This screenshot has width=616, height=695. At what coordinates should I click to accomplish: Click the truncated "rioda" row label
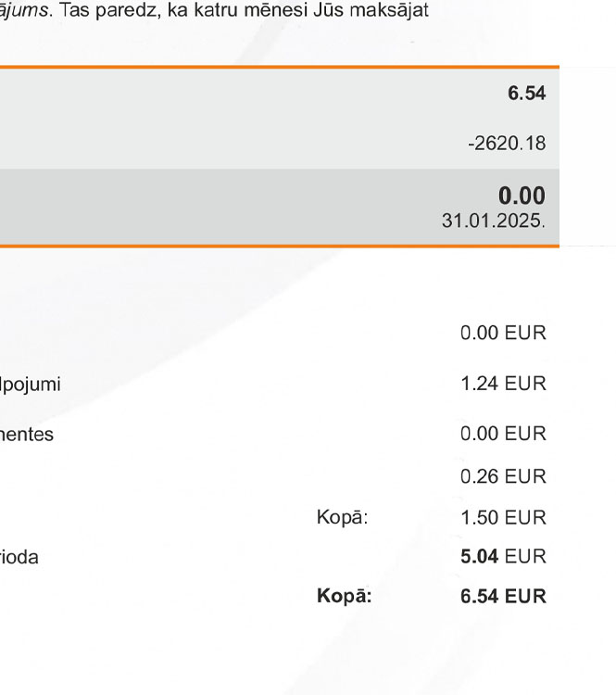point(19,557)
